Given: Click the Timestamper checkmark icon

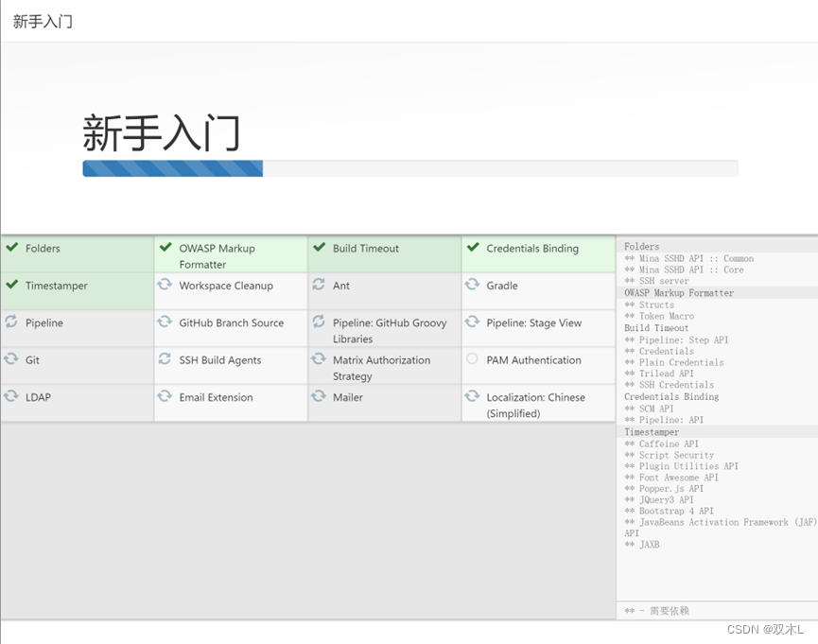Looking at the screenshot, I should [x=12, y=285].
